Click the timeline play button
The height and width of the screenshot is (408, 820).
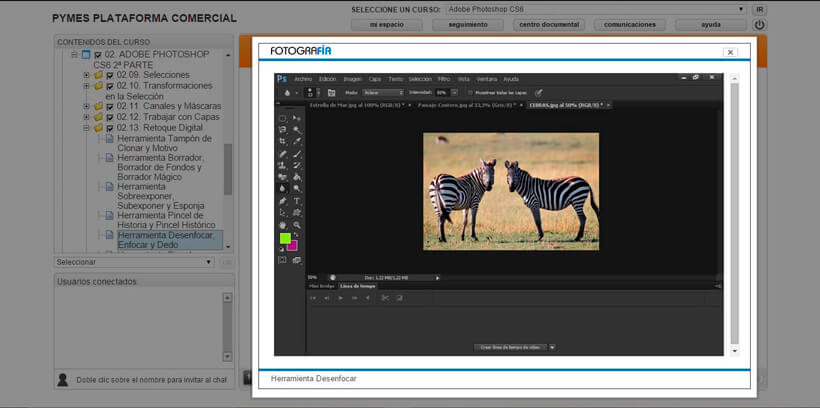(341, 298)
